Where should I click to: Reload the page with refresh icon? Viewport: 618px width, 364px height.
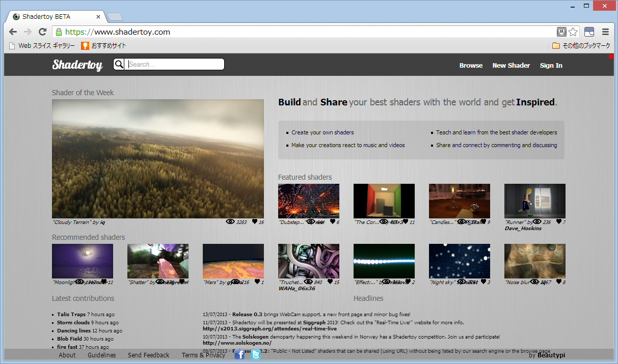click(43, 32)
